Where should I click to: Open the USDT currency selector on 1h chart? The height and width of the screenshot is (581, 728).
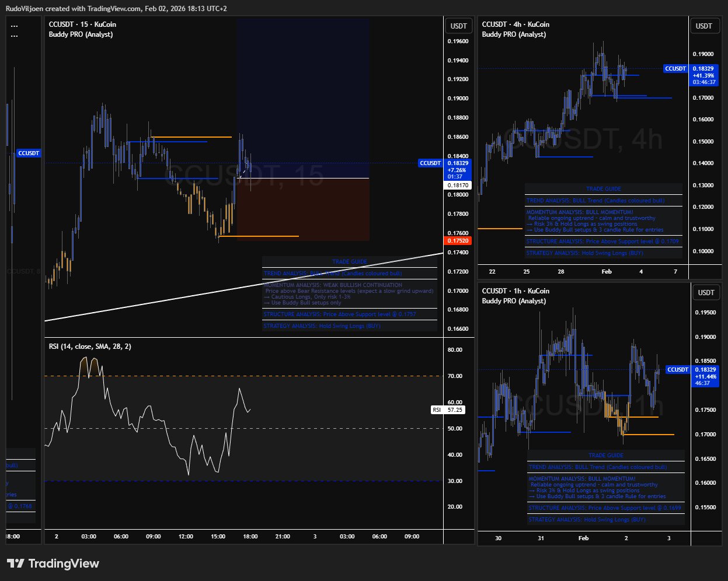[704, 292]
